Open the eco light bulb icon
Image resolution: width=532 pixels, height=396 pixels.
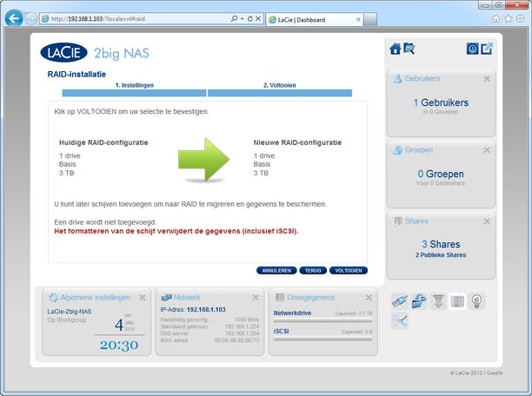pyautogui.click(x=476, y=301)
